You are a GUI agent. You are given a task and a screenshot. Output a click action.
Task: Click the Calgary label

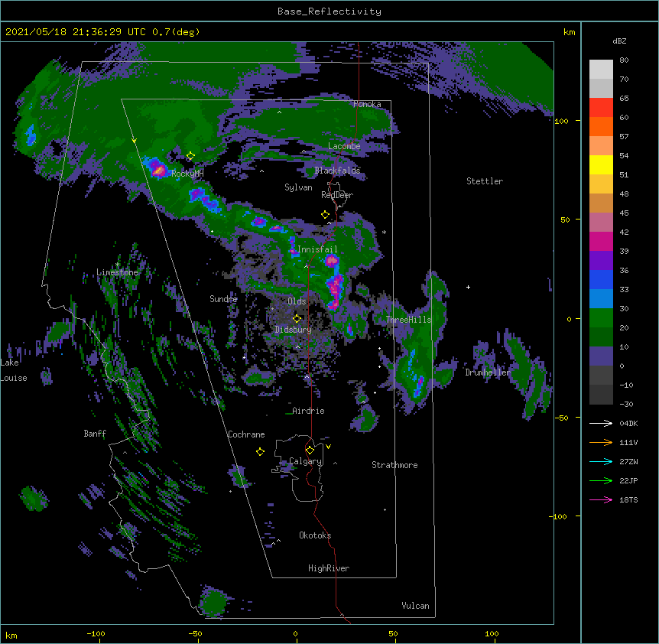click(306, 461)
